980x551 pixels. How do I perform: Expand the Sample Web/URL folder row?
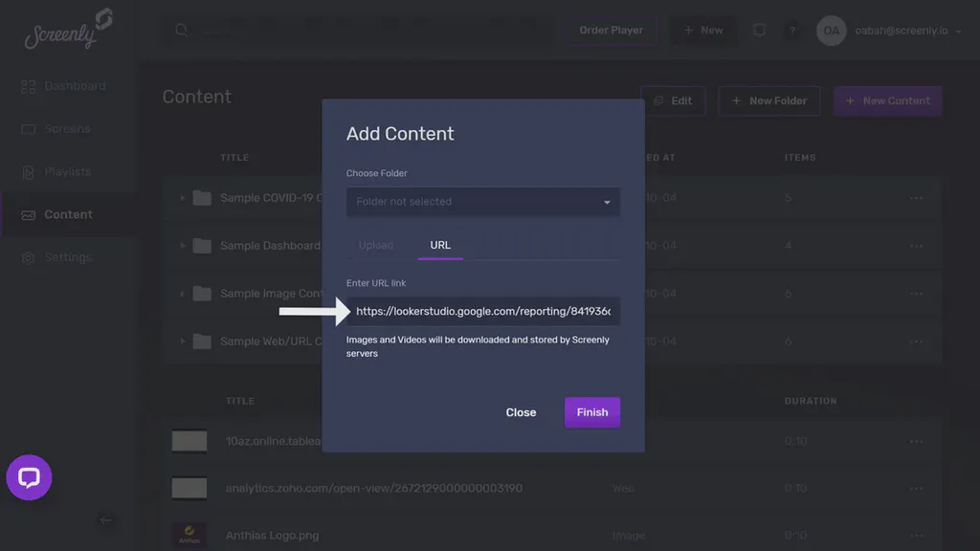(183, 341)
